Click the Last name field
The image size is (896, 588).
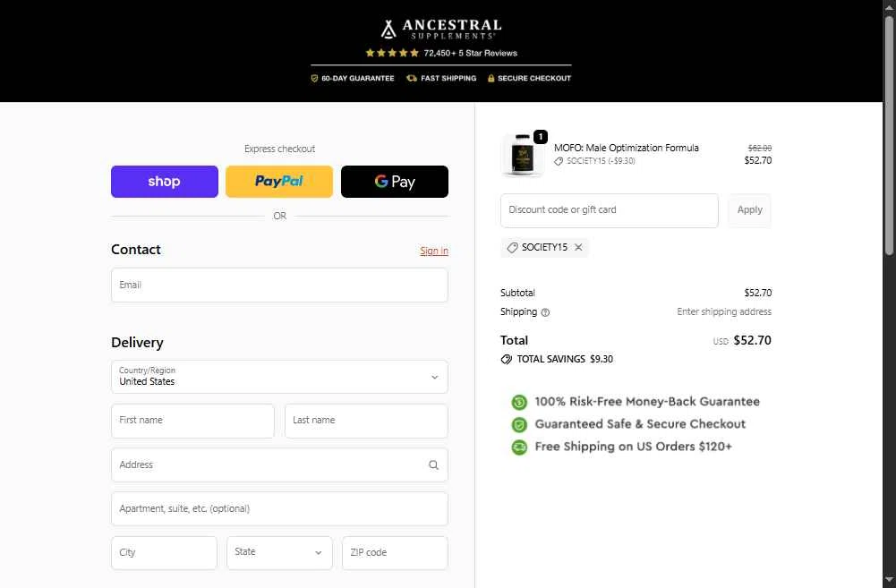coord(366,421)
